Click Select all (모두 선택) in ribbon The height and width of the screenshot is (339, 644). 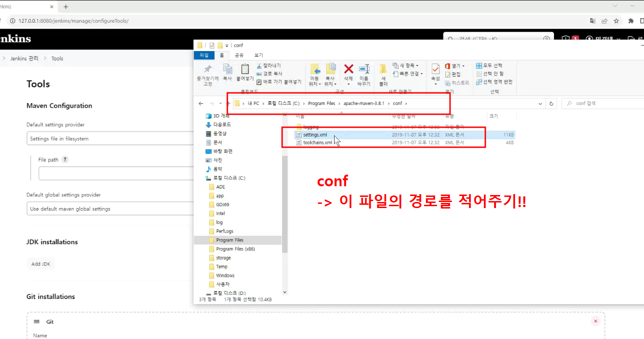pos(489,65)
